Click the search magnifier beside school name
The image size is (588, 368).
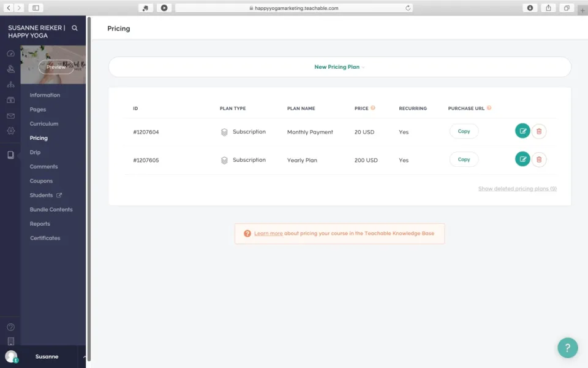75,28
